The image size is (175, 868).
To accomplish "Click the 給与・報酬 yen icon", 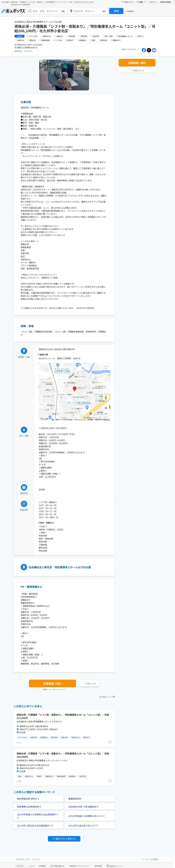I will click(24, 430).
